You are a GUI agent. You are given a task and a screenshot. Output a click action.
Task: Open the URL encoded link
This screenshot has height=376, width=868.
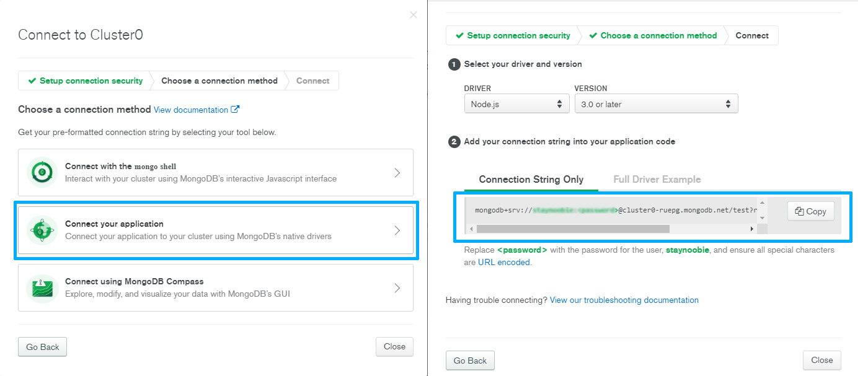[x=504, y=262]
